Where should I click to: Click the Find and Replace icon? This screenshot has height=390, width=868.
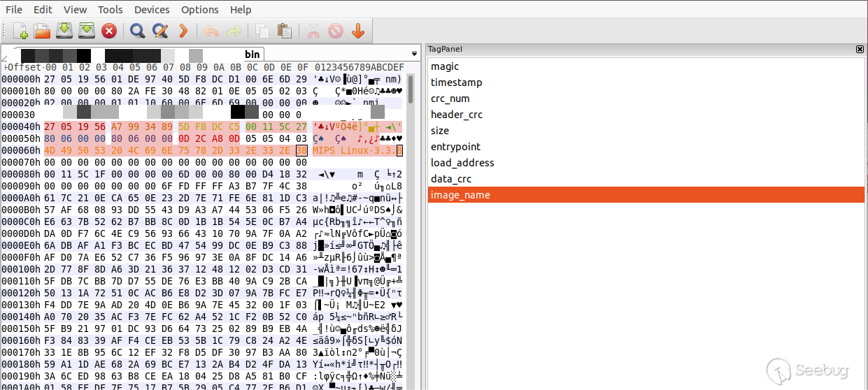160,31
